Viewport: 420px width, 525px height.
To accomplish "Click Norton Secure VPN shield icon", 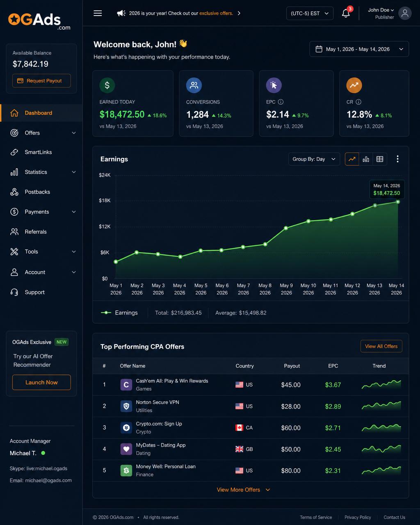I will coord(126,406).
